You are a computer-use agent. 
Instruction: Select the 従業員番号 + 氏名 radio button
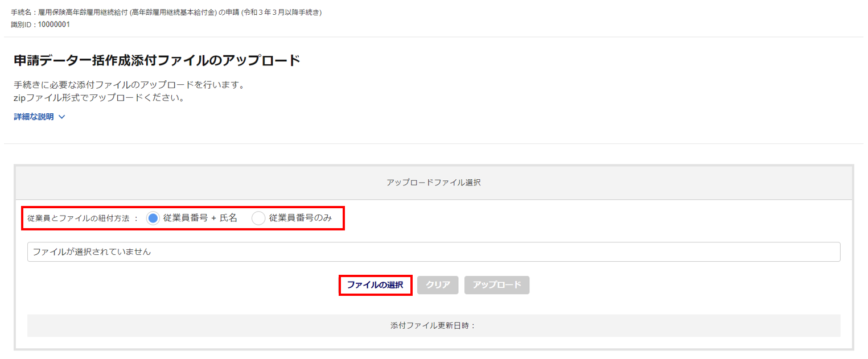coord(153,218)
